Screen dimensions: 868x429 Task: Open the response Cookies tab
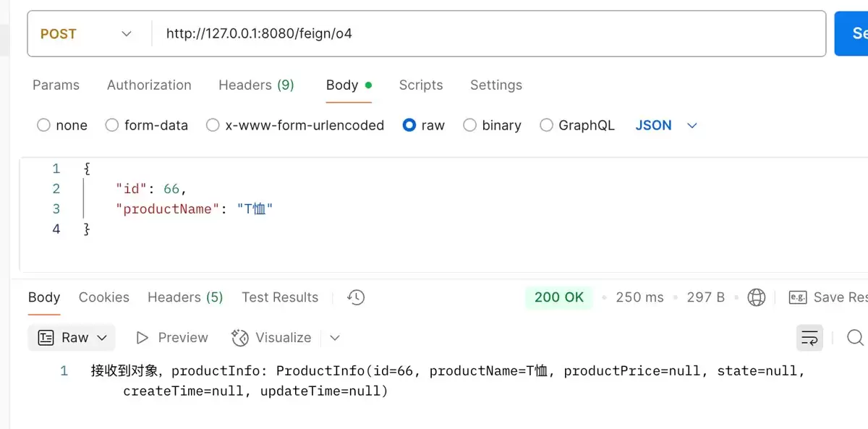coord(104,297)
